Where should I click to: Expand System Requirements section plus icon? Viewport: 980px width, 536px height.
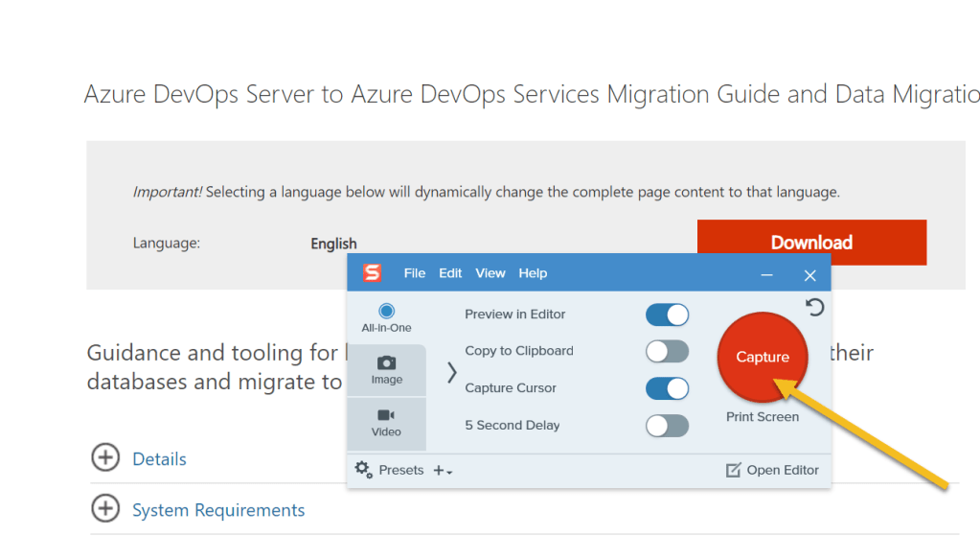tap(105, 508)
